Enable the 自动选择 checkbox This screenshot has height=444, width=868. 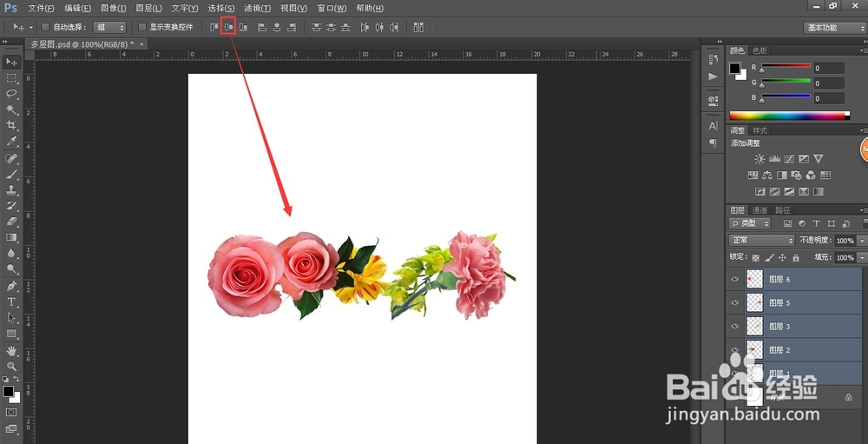click(x=46, y=28)
